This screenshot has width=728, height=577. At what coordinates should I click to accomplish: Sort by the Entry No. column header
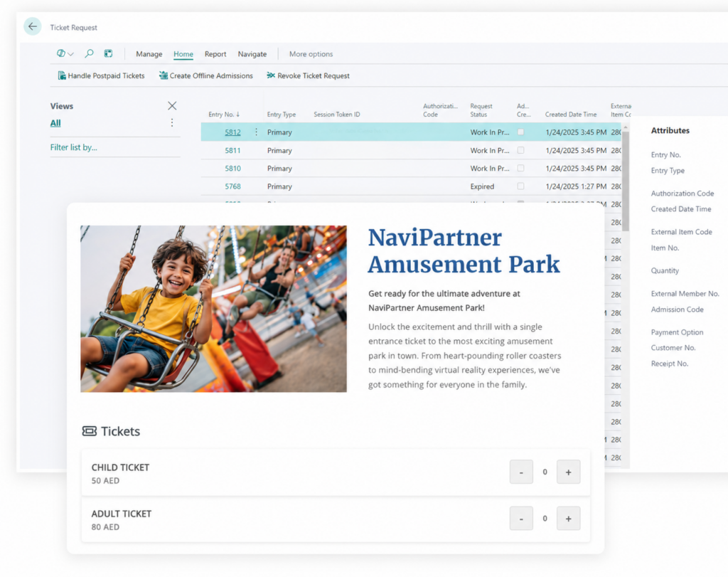224,115
